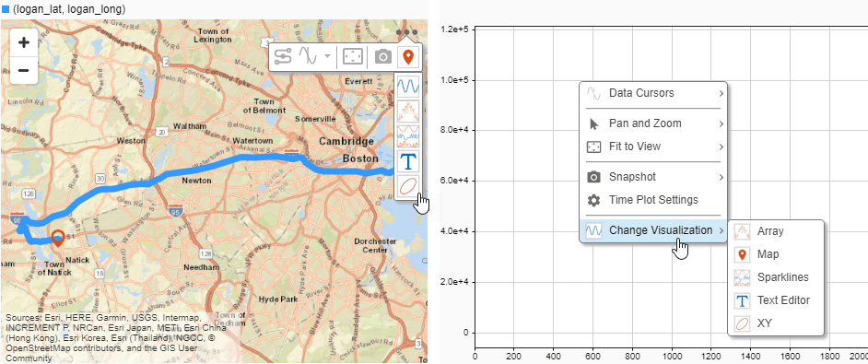
Task: Click the Cambridge label on the map
Action: point(346,141)
